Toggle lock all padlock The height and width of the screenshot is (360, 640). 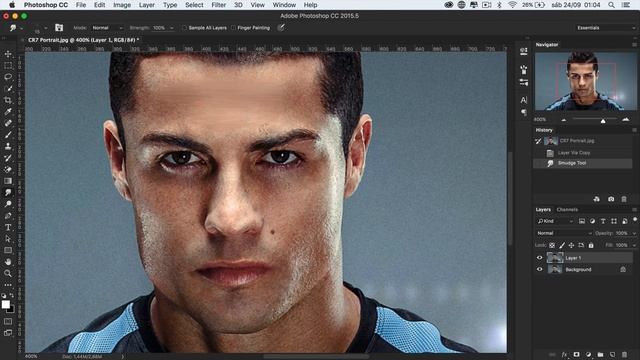click(x=591, y=245)
